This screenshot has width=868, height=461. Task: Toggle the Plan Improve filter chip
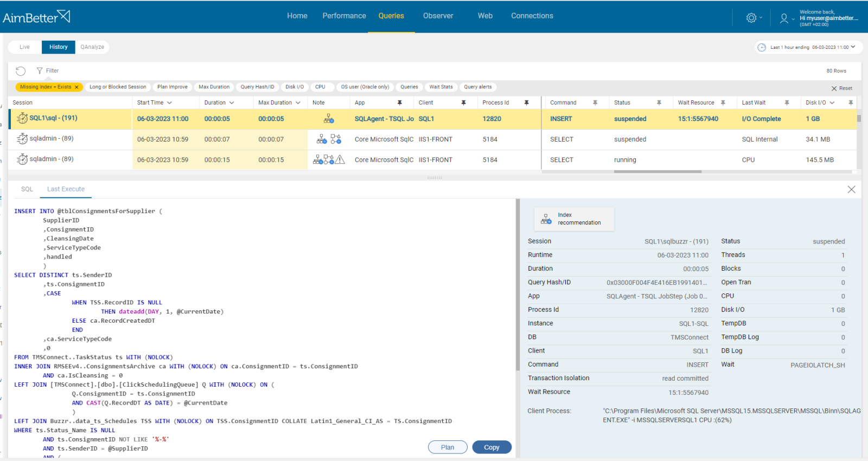[x=173, y=87]
